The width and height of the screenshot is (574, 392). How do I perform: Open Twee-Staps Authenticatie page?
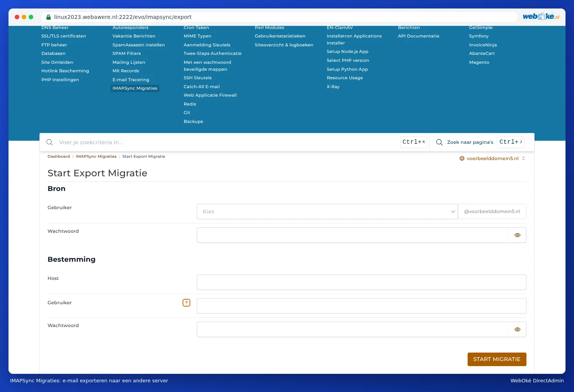click(212, 53)
